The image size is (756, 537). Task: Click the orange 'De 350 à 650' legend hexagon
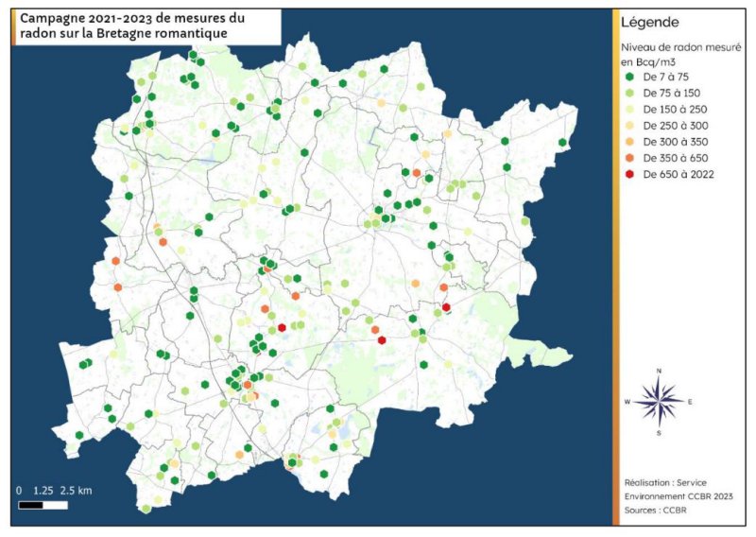[628, 158]
